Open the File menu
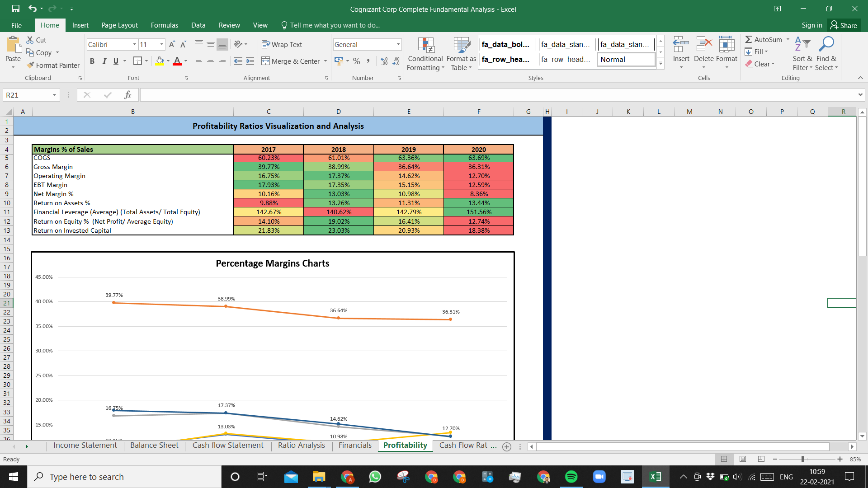The width and height of the screenshot is (868, 488). point(16,25)
